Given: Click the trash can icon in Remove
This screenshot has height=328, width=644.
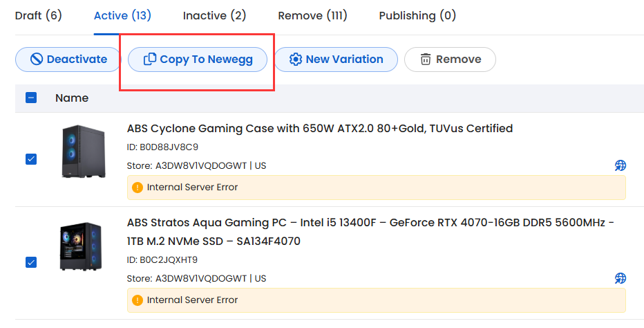Looking at the screenshot, I should tap(426, 60).
